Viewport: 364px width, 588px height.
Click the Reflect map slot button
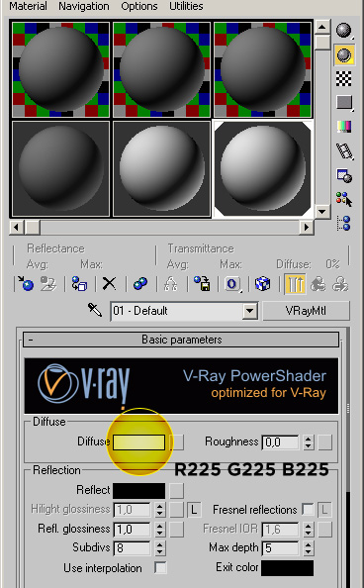(x=177, y=491)
